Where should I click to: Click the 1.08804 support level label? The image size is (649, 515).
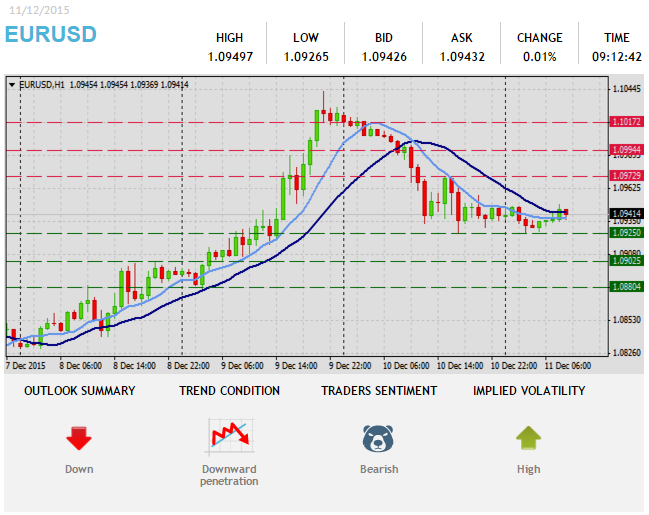(x=627, y=286)
